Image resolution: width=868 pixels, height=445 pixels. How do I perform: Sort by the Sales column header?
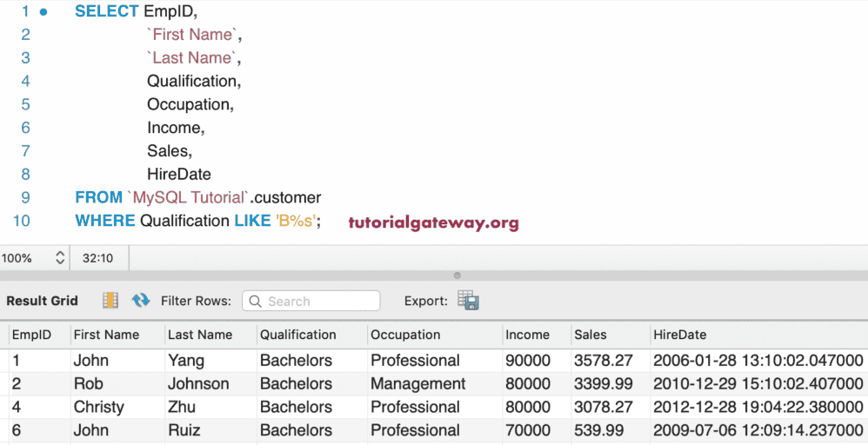pos(591,335)
